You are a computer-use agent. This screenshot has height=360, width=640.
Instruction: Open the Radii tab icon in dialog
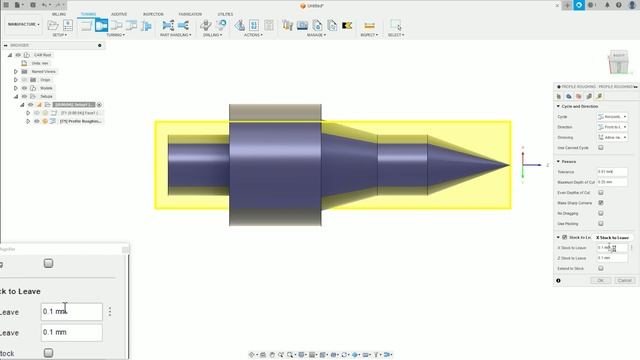tap(579, 96)
